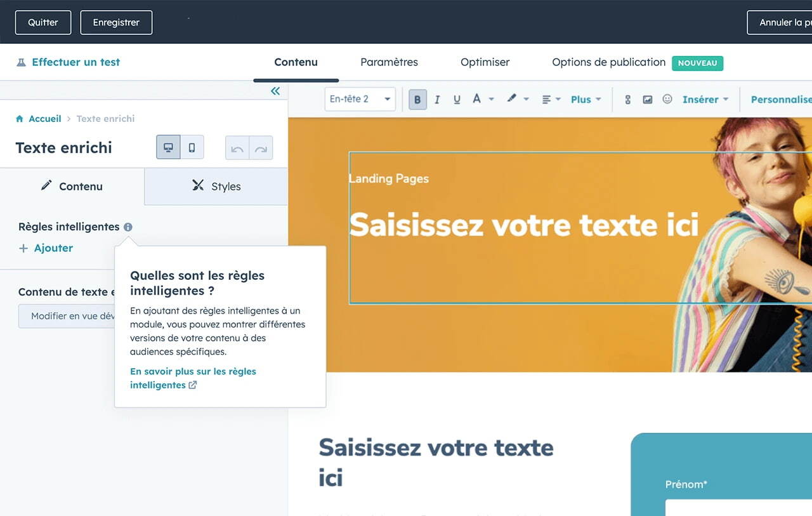Open the Paramètres tab
Viewport: 812px width, 516px height.
pos(389,62)
